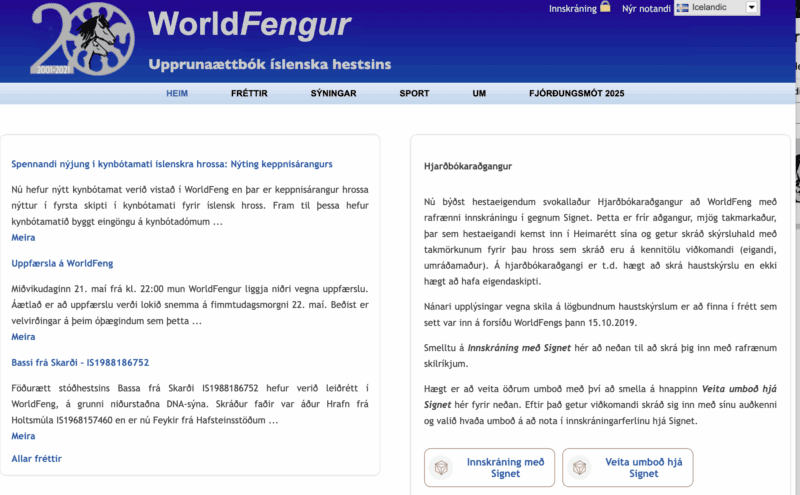Click the WorldFengur 20-year horse logo
Viewport: 800px width, 495px height.
pos(83,39)
